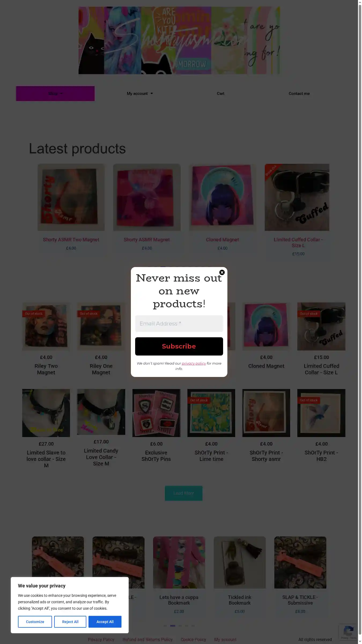Open the Tickled ink Bookmark image
362x644 pixels.
click(x=239, y=562)
